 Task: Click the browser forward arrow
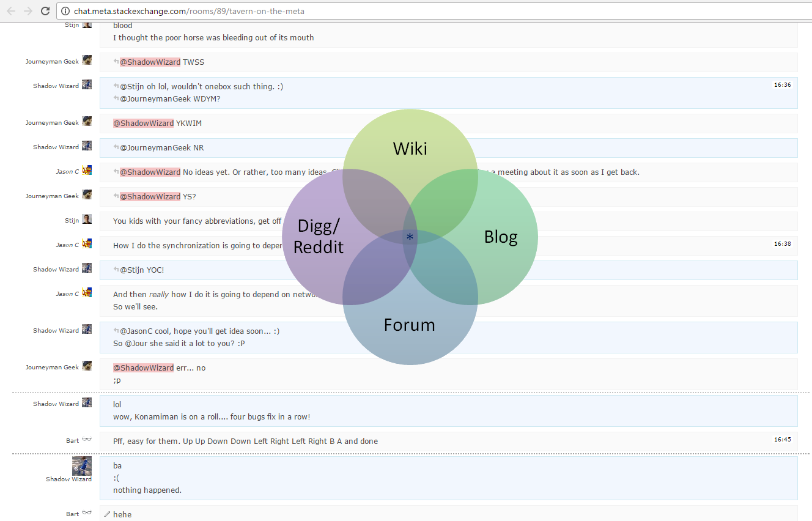[x=28, y=11]
